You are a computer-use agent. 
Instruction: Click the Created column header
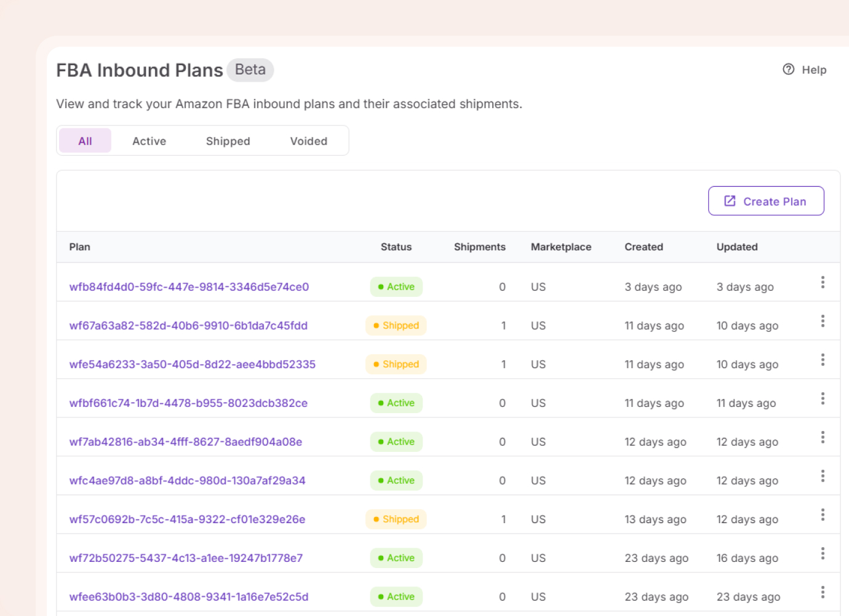(644, 247)
